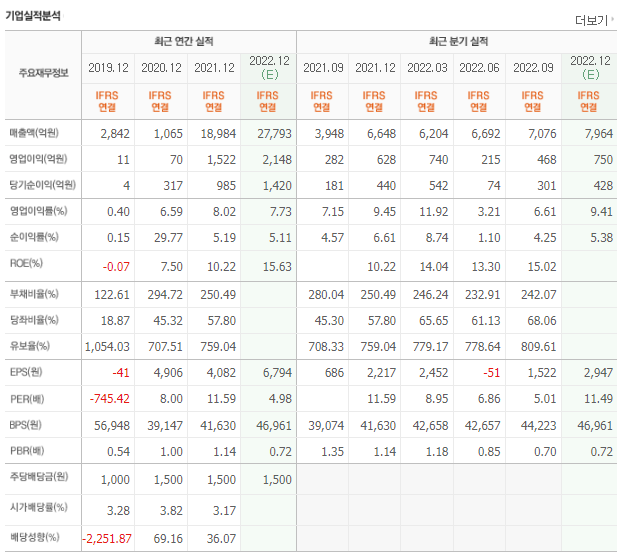Viewport: 627px width, 558px height.
Task: Click the red -2,251.87 payout value
Action: point(107,539)
